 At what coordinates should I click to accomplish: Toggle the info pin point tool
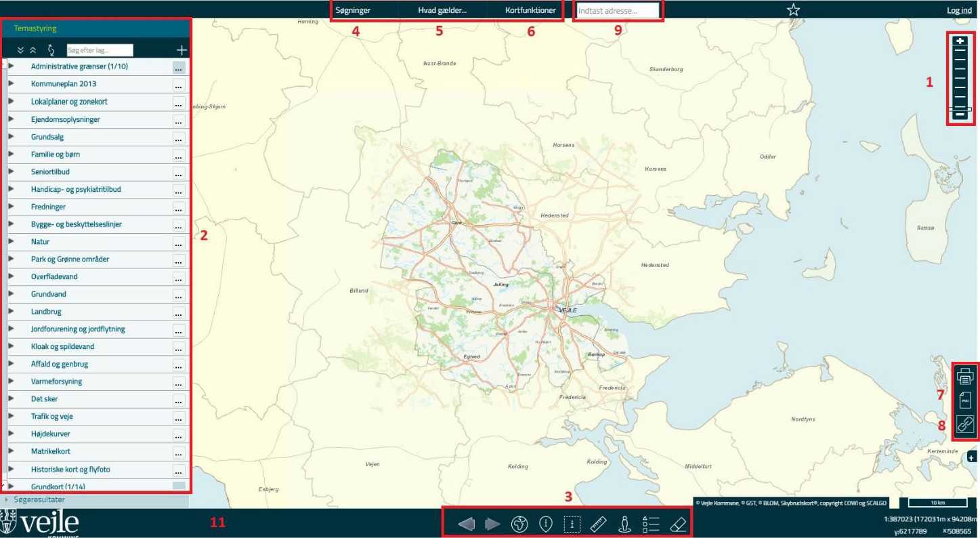point(546,524)
